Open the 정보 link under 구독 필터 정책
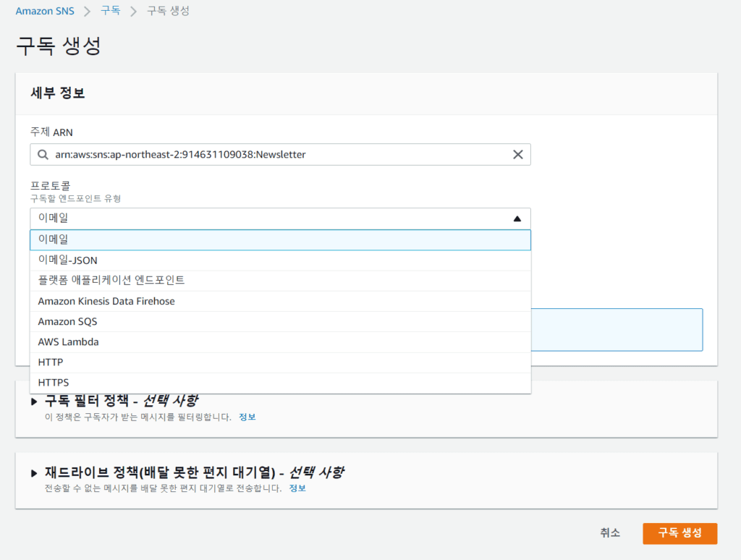 [x=247, y=417]
